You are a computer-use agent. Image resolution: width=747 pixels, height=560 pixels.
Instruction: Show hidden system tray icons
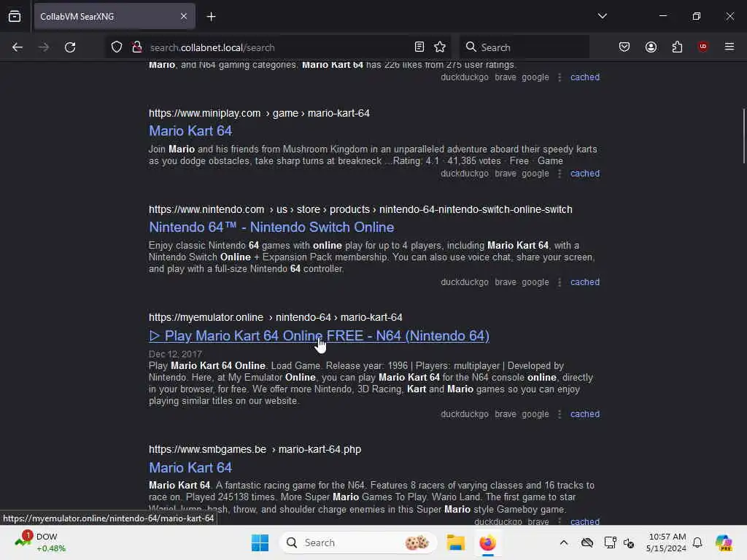pos(564,542)
